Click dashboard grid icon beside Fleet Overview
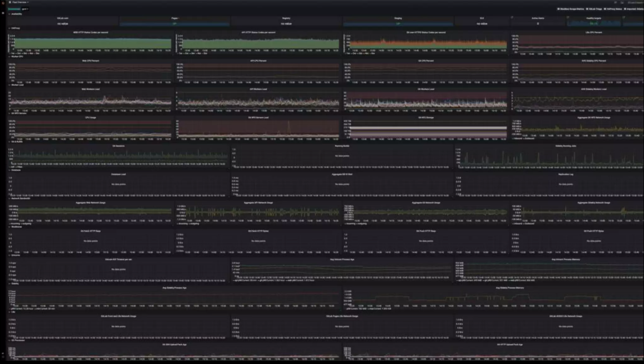 point(10,2)
